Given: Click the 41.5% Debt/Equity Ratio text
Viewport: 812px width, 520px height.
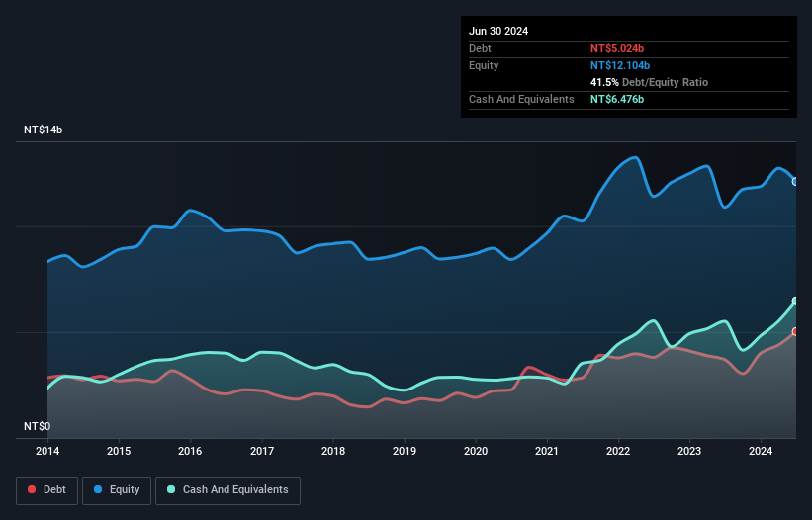Looking at the screenshot, I should [x=649, y=82].
